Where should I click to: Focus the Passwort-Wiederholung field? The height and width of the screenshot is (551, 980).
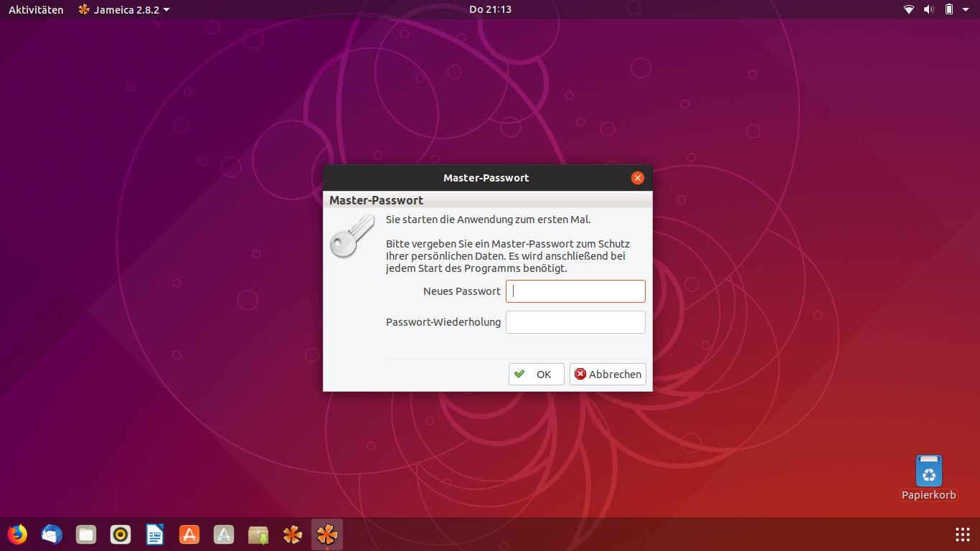pos(575,322)
